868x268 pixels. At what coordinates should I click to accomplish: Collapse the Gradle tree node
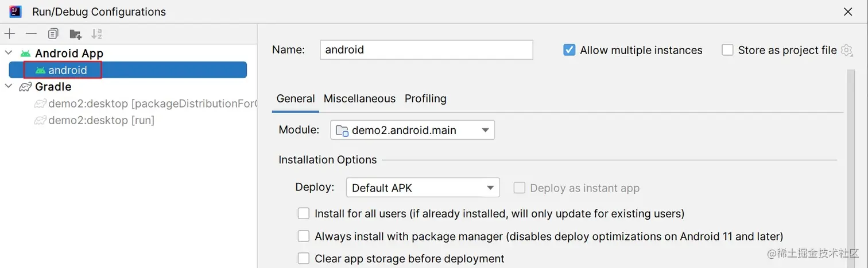point(9,87)
